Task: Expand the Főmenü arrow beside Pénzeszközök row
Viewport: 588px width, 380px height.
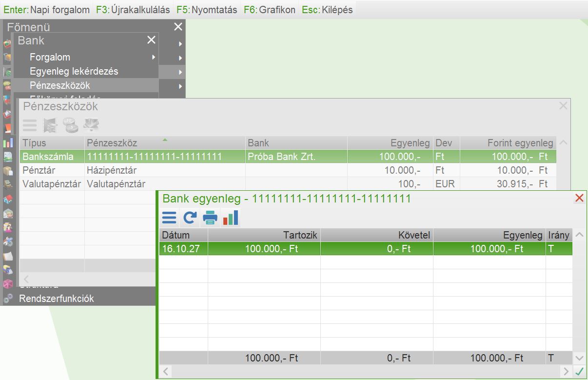Action: point(180,87)
